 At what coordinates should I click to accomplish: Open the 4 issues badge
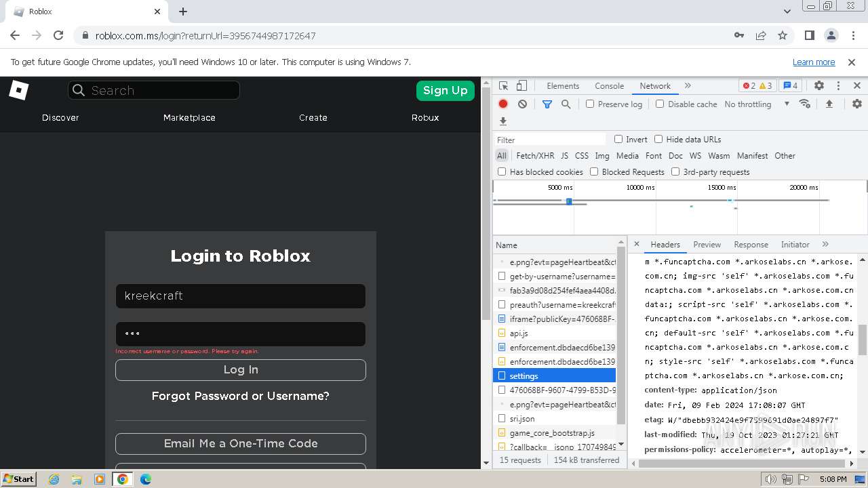(x=790, y=86)
